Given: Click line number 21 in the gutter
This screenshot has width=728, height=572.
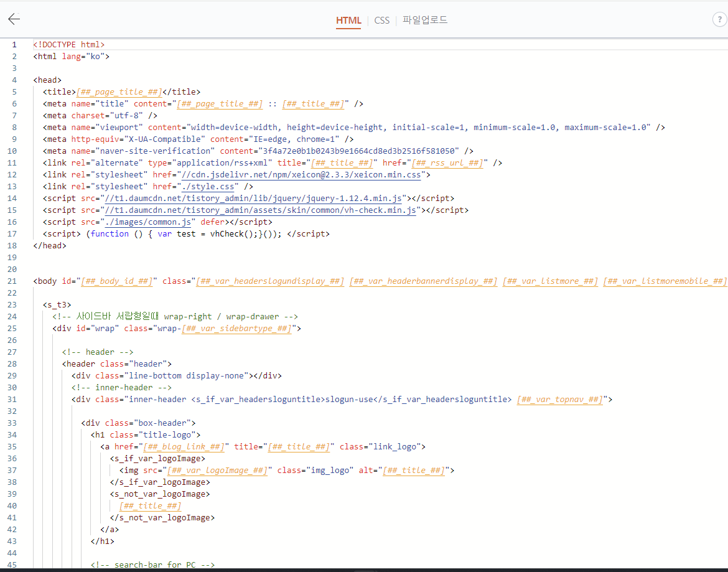Looking at the screenshot, I should (12, 281).
